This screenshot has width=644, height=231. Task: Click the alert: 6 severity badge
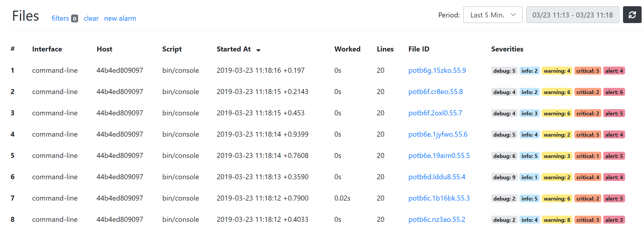(x=614, y=92)
